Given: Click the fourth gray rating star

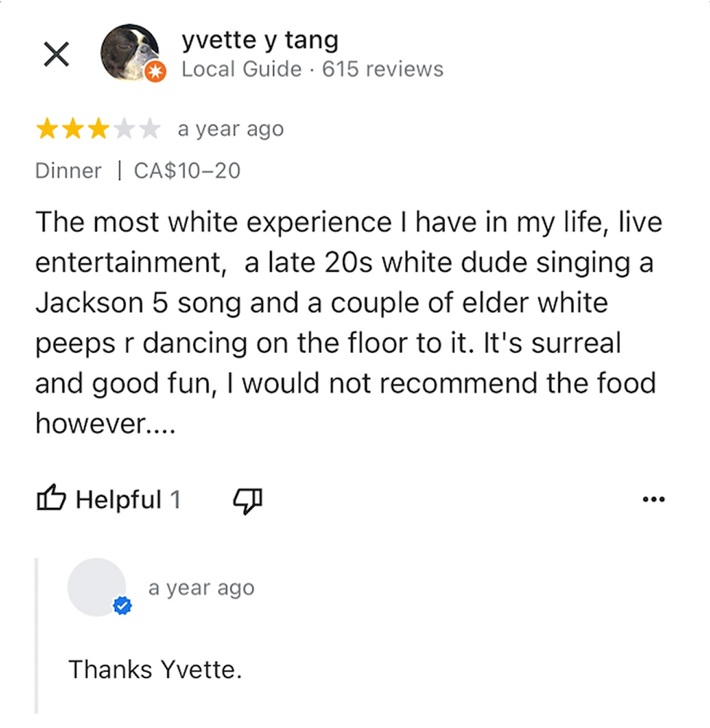Looking at the screenshot, I should click(125, 130).
